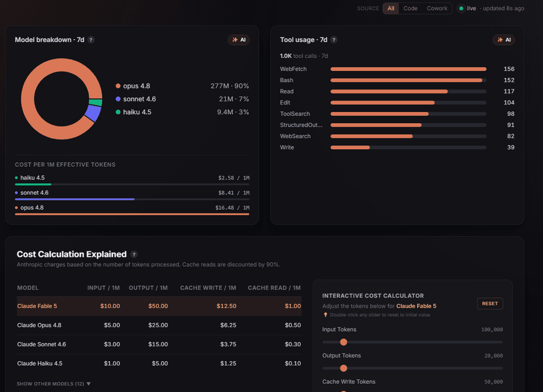Screen dimensions: 543x392
Task: Open help for Model breakdown card
Action: [x=91, y=40]
